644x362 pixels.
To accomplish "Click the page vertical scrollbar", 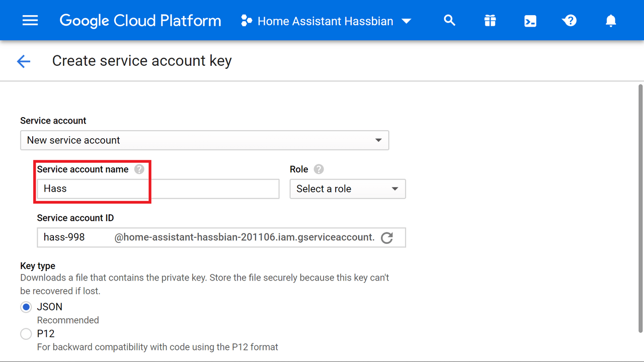I will pos(640,208).
